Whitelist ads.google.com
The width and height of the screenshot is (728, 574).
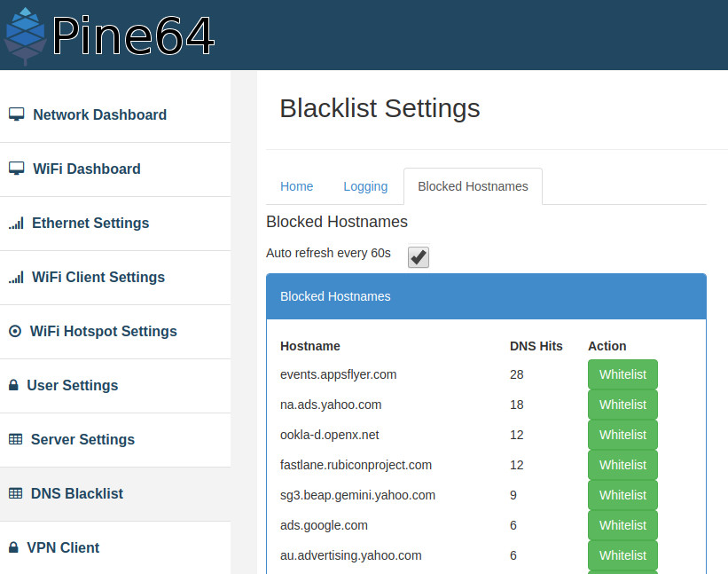tap(622, 525)
